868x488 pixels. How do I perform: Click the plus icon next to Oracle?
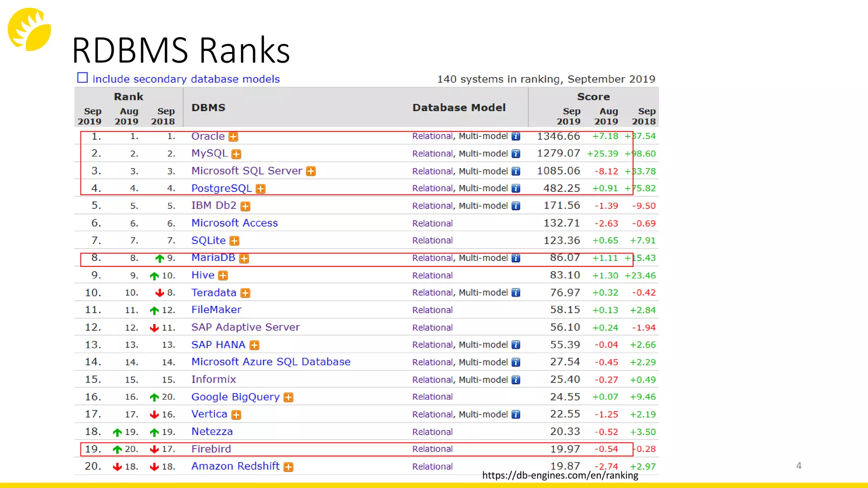tap(233, 137)
